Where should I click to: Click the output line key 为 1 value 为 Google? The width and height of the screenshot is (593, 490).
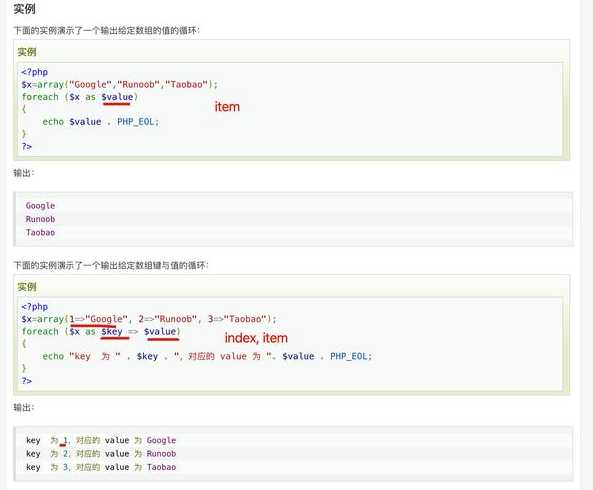click(101, 440)
